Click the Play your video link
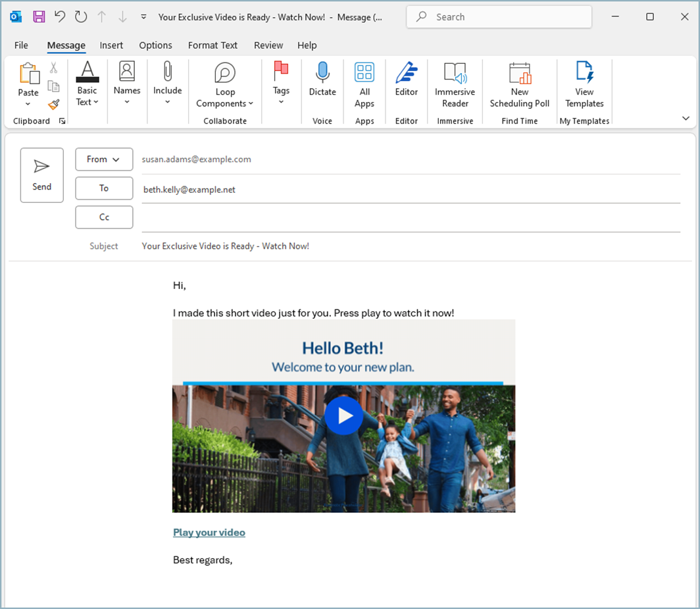 click(x=209, y=533)
